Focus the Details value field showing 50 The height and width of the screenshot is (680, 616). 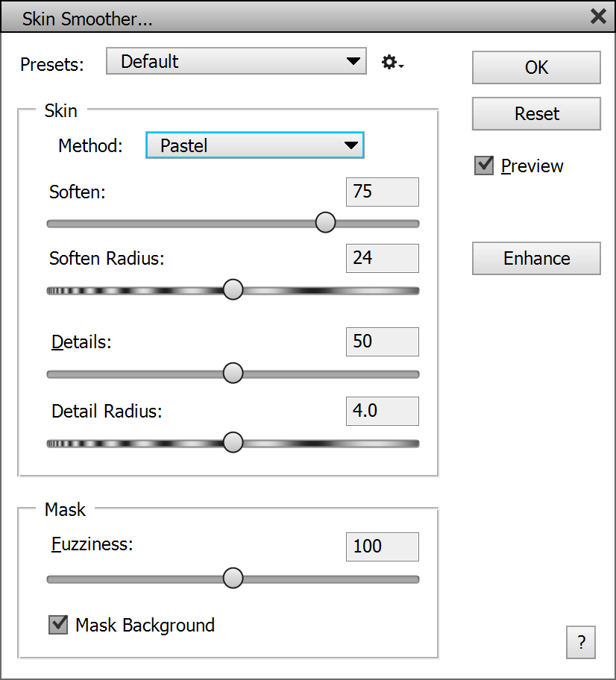coord(382,341)
